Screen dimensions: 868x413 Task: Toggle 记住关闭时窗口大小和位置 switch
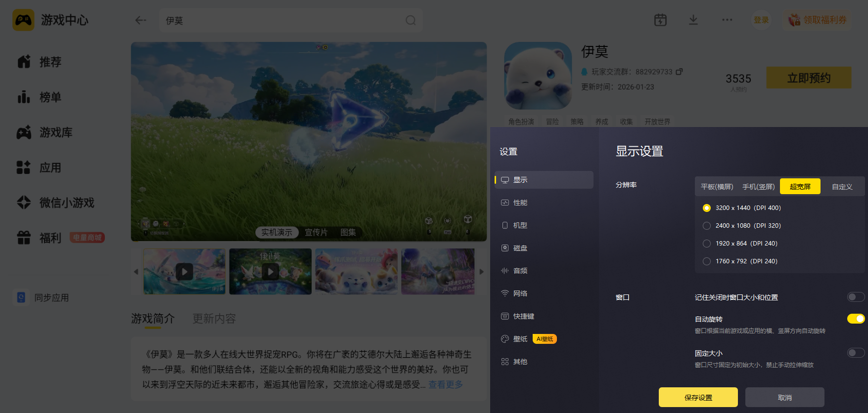[856, 297]
